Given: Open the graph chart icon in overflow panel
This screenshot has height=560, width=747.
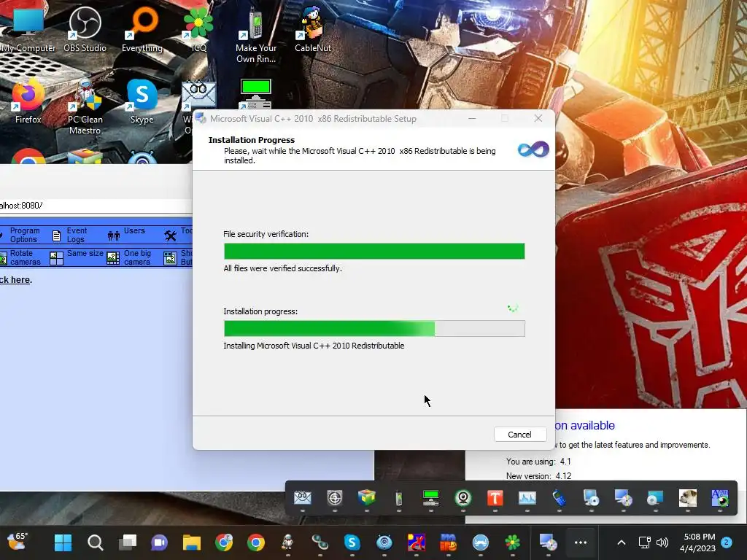Looking at the screenshot, I should coord(527,498).
